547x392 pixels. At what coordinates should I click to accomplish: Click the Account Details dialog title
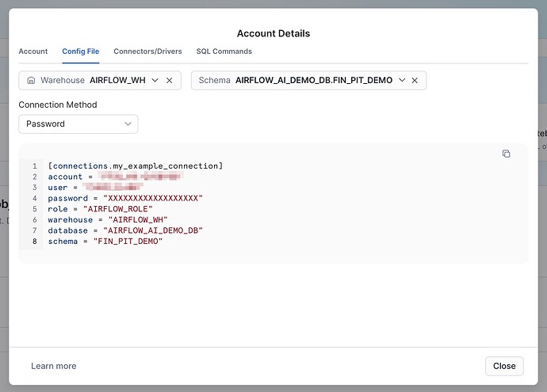[x=273, y=33]
